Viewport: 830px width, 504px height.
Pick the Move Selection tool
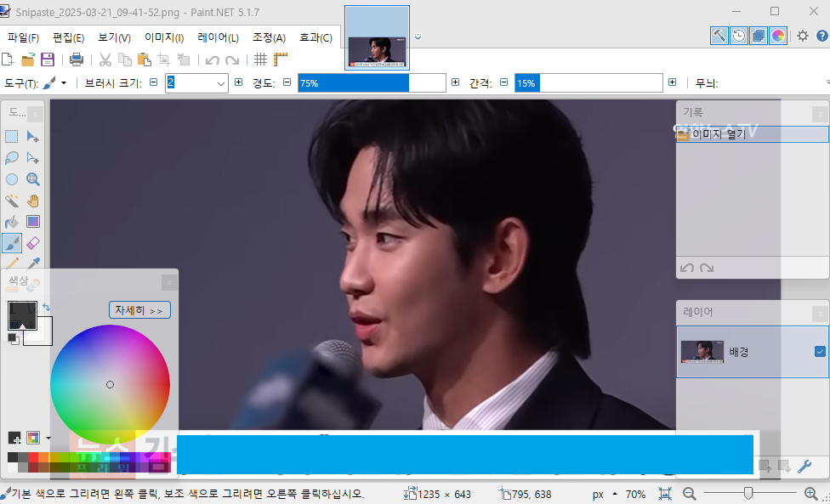coord(33,157)
